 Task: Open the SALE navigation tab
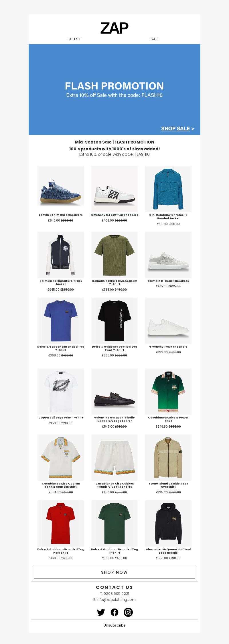coord(155,39)
